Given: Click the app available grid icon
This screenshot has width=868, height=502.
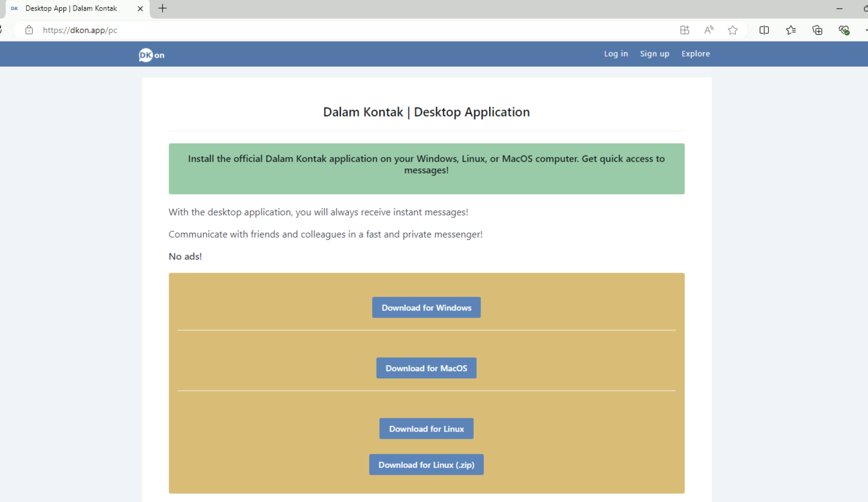Looking at the screenshot, I should (685, 30).
